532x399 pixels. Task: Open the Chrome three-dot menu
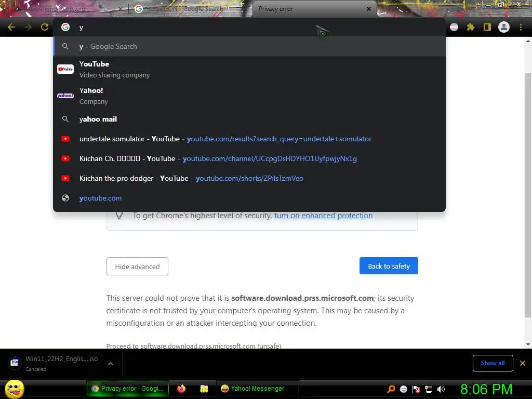tap(521, 27)
